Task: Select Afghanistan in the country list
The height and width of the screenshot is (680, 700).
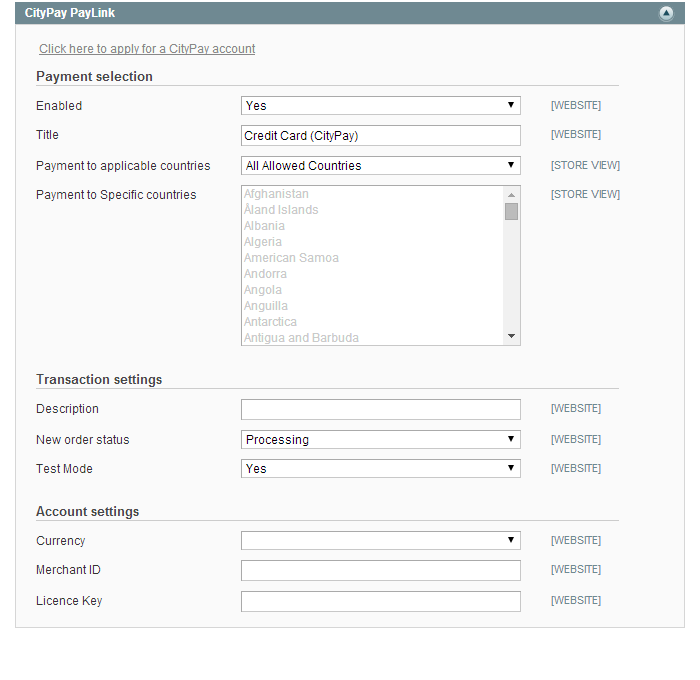Action: pyautogui.click(x=276, y=194)
